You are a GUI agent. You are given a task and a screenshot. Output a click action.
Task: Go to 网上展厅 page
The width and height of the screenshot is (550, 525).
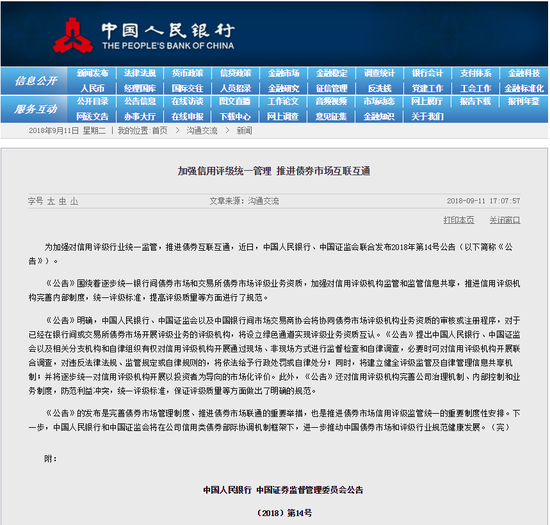[x=427, y=101]
